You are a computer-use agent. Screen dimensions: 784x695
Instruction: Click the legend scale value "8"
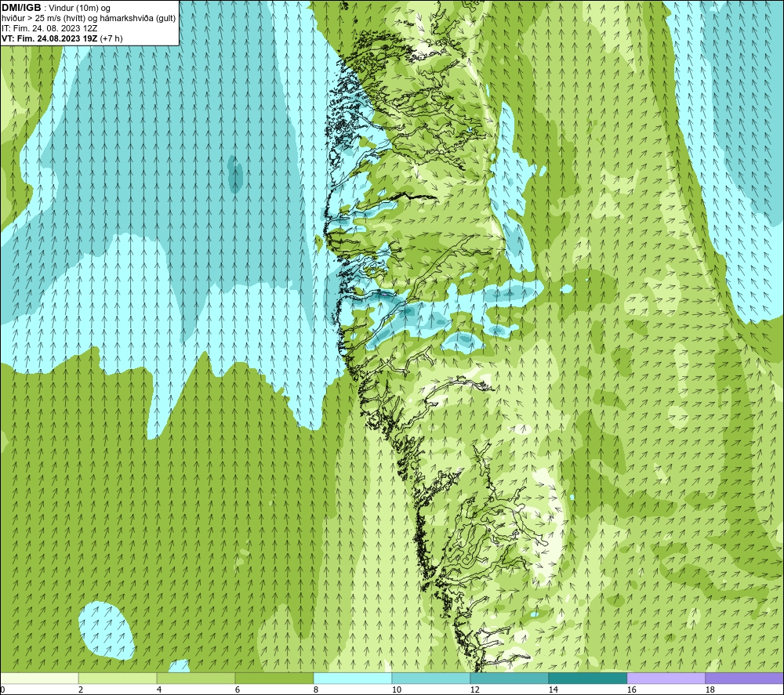click(x=315, y=690)
